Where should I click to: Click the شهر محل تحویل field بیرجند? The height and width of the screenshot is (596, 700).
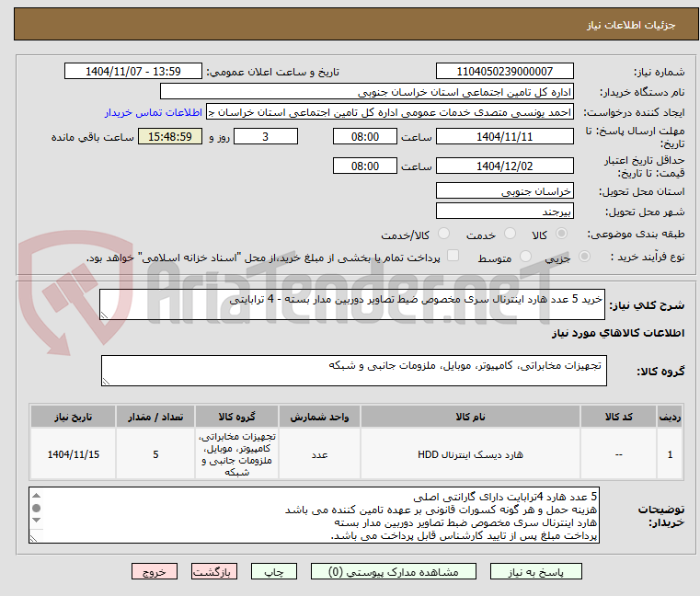[504, 211]
